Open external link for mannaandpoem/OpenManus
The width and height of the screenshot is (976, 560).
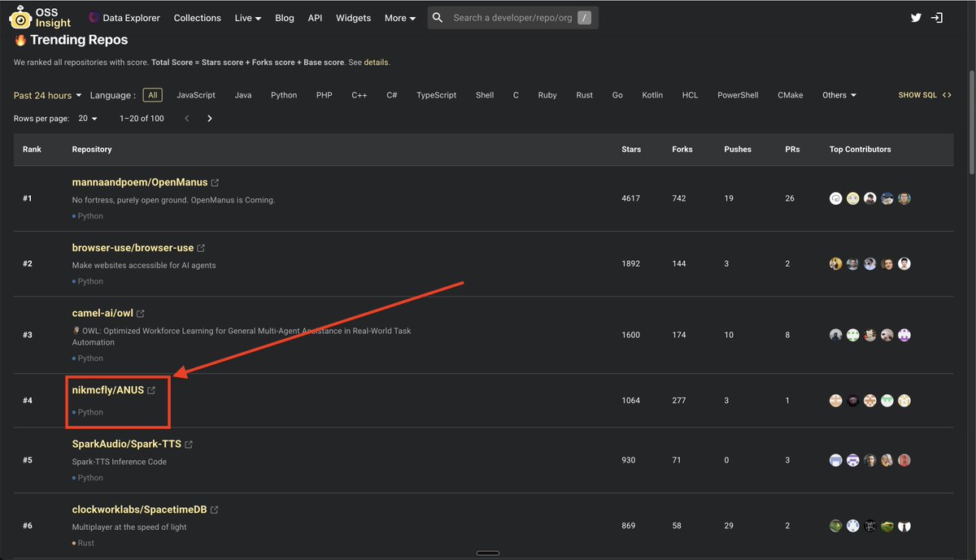coord(215,181)
